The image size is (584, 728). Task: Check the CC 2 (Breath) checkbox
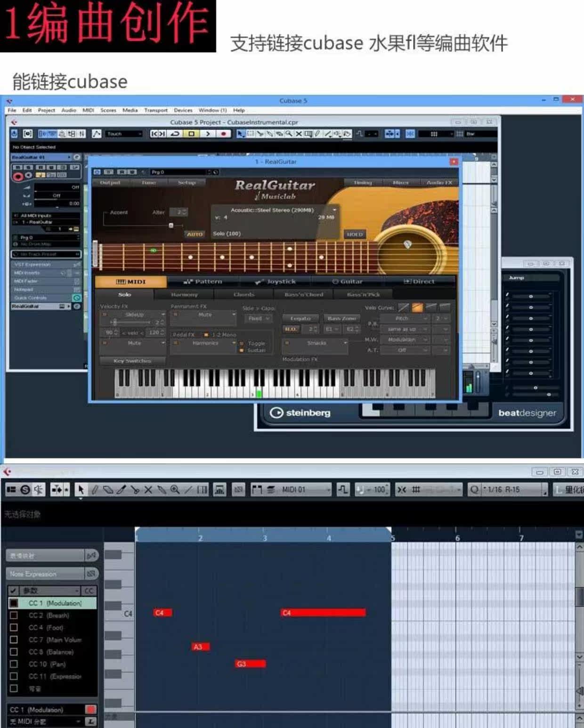14,615
